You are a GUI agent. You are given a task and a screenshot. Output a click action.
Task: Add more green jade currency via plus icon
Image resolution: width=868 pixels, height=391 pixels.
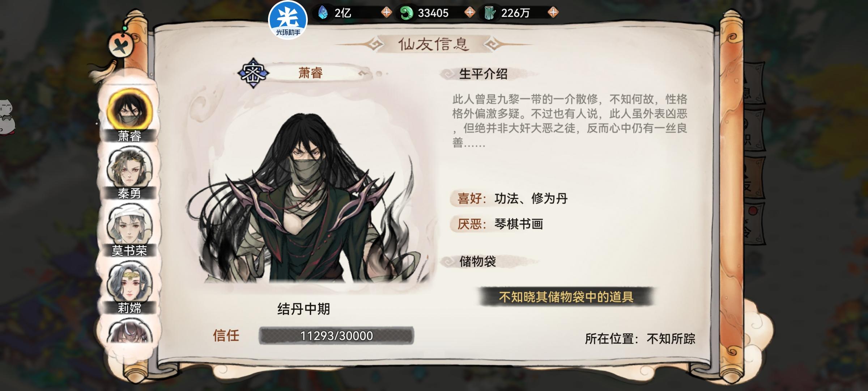click(x=469, y=13)
